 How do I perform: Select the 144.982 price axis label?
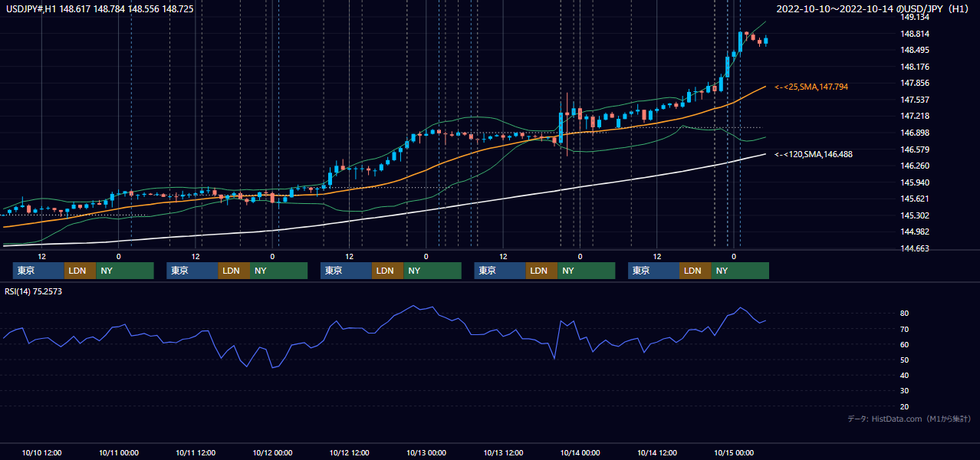coord(915,232)
